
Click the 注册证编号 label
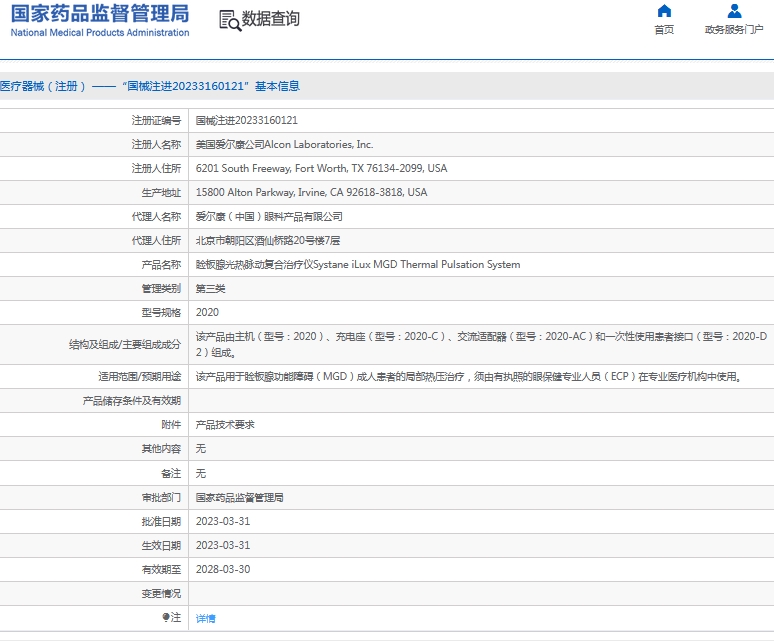pos(156,120)
